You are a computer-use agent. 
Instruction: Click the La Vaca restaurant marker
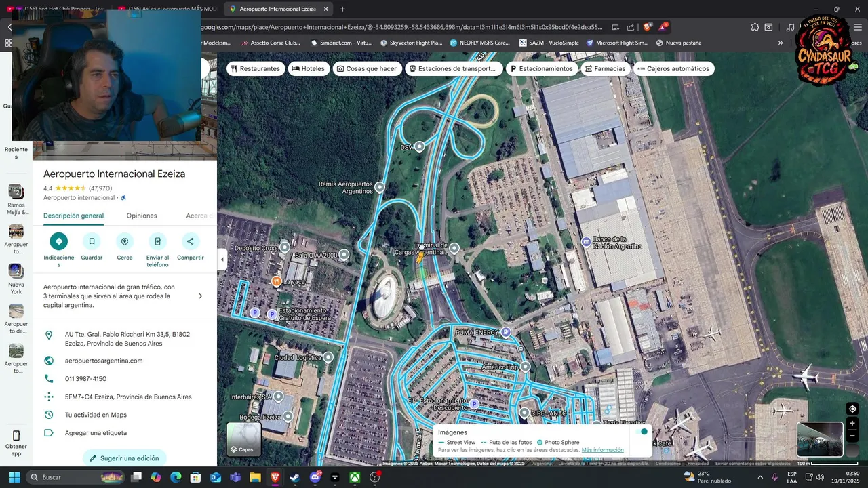coord(277,281)
